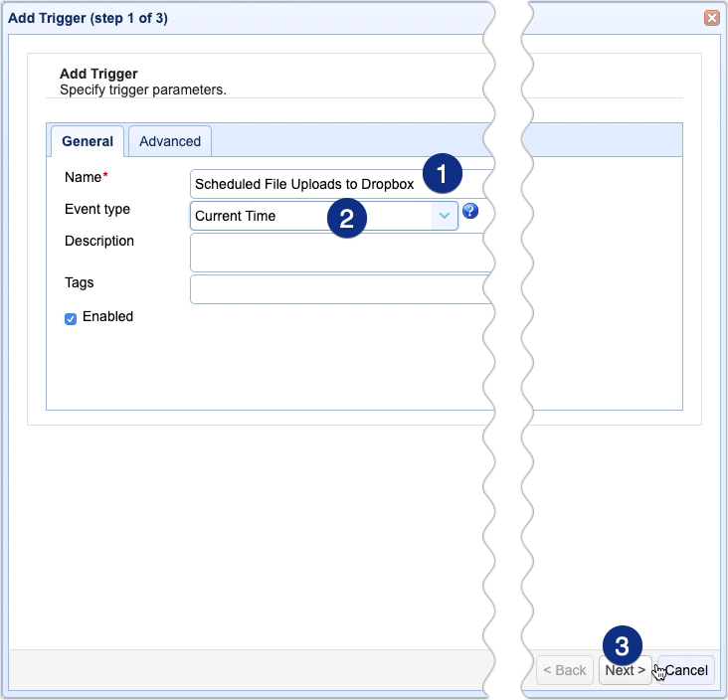Screen dimensions: 728x700
Task: Click the Description field label
Action: (99, 242)
